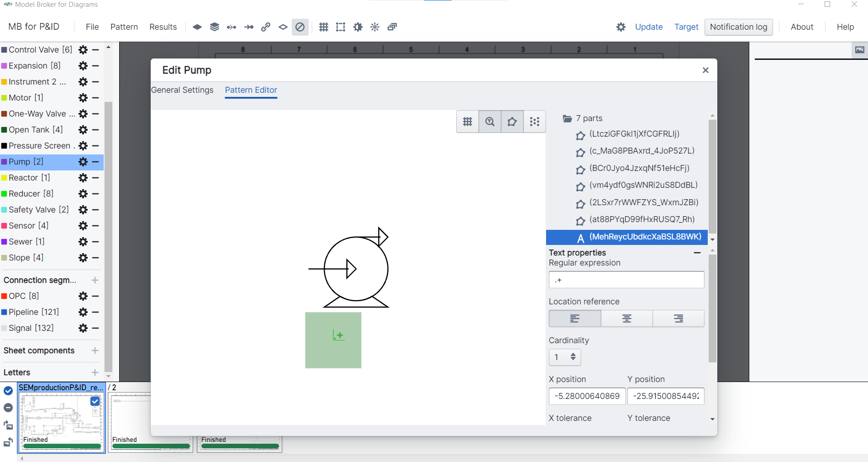Click the Update link

tap(649, 27)
